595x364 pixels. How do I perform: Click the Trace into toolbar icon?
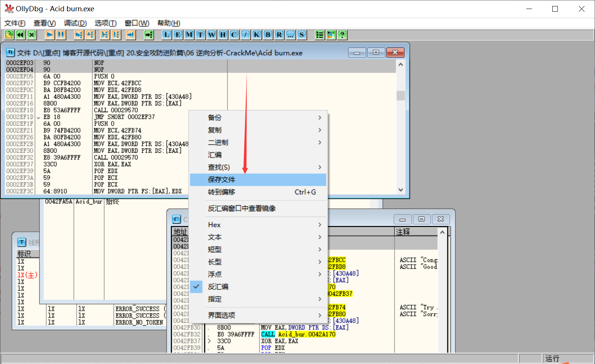(x=105, y=35)
